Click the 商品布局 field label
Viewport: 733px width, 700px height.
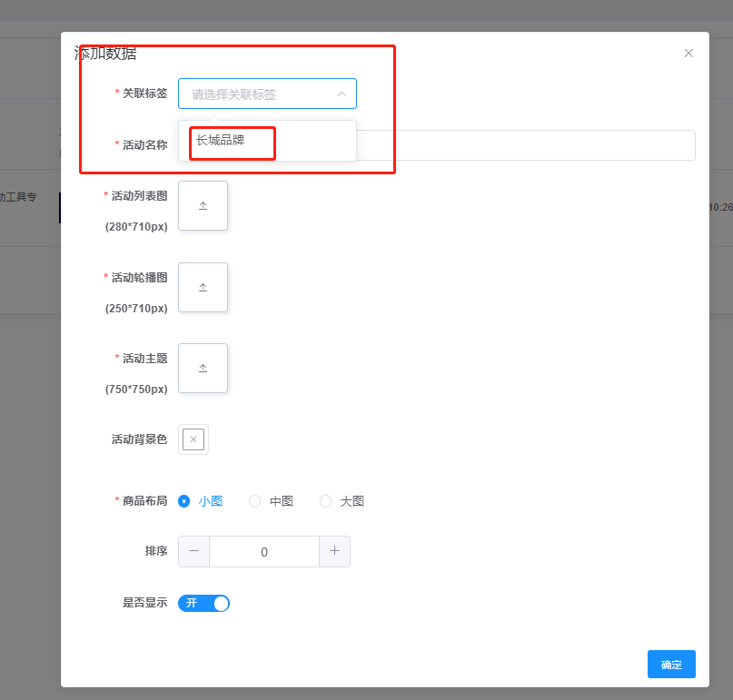(x=144, y=501)
